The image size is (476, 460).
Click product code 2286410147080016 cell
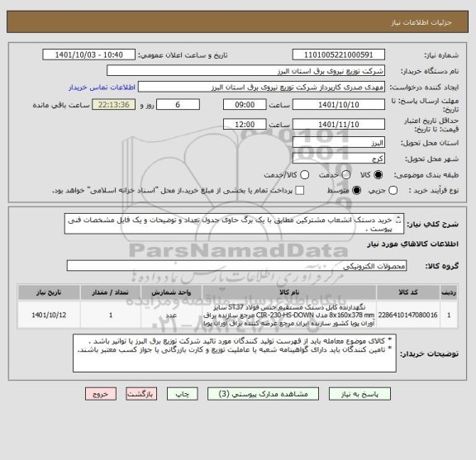[x=408, y=315]
